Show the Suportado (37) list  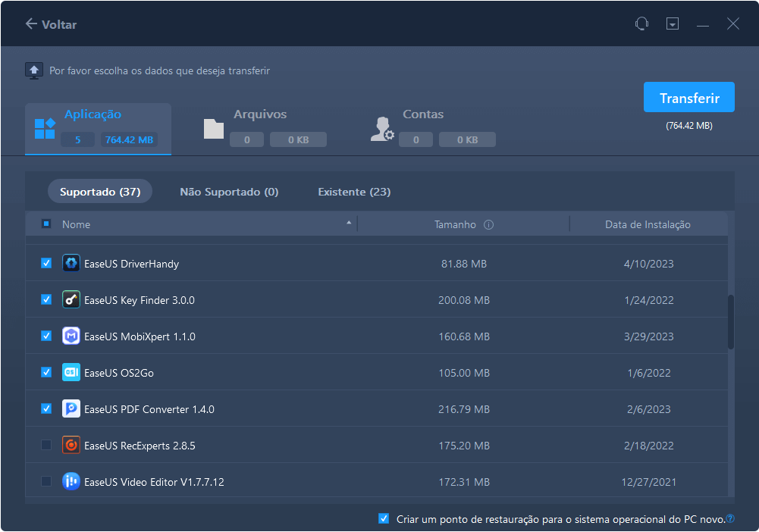(x=100, y=192)
